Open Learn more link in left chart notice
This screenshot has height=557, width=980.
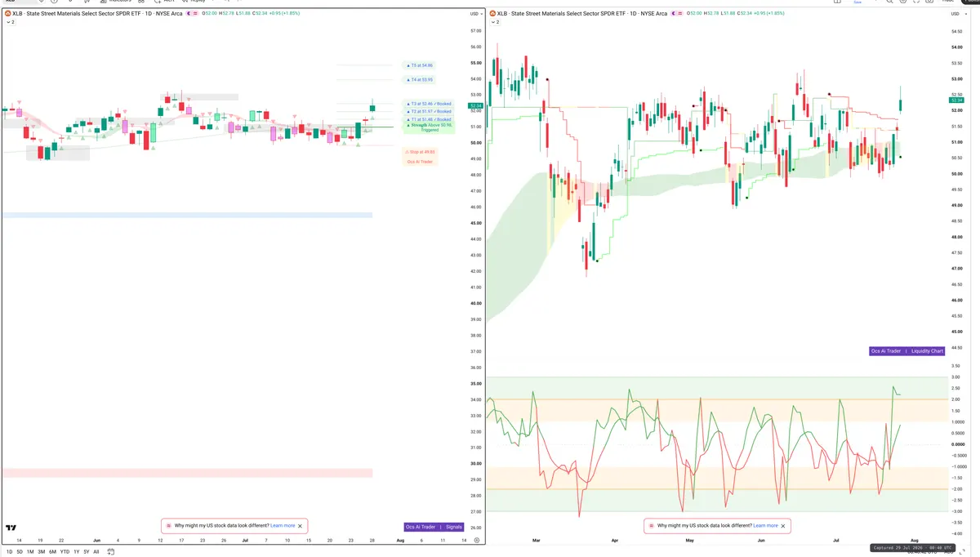[283, 526]
